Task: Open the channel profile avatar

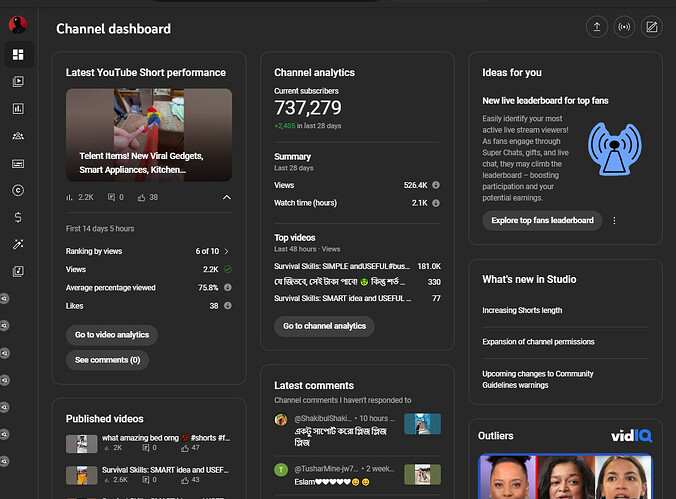Action: point(18,25)
